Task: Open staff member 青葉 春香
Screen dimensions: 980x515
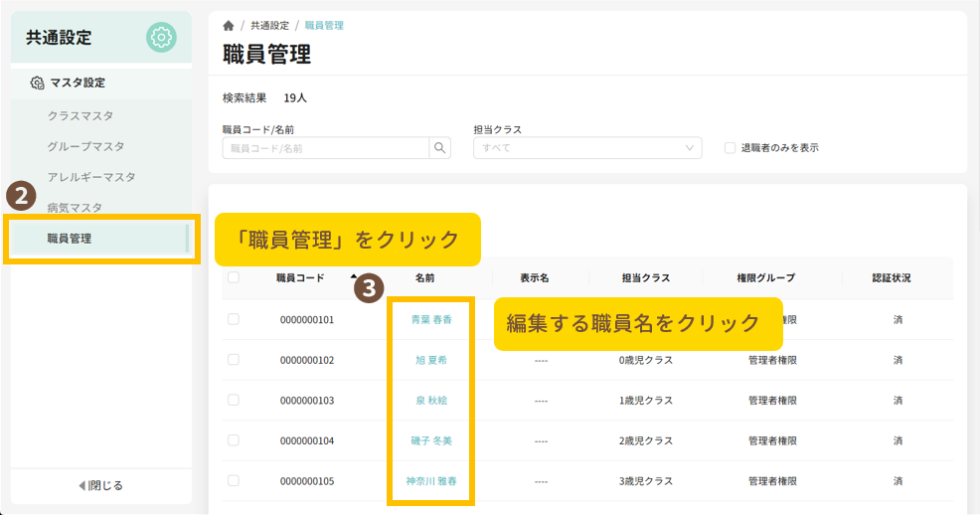Action: (431, 320)
